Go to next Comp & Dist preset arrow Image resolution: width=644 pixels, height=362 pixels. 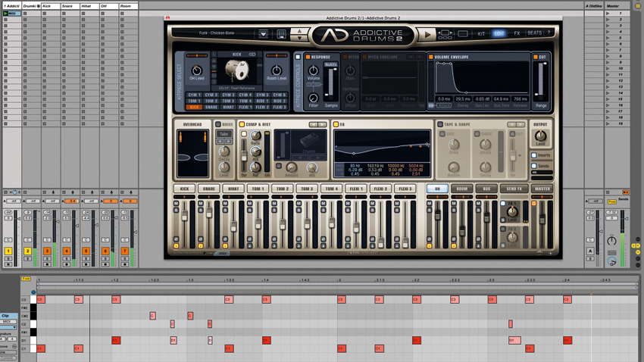coord(323,124)
